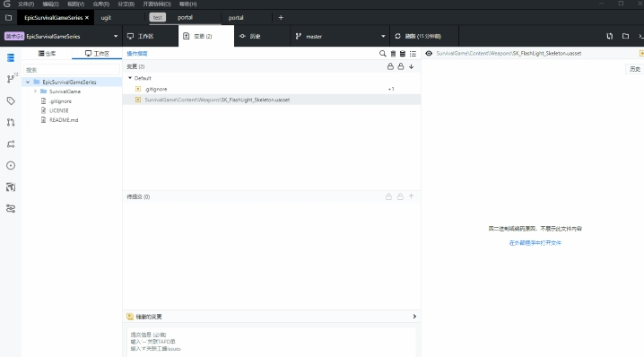Open the 文件(F) menu

click(x=26, y=4)
